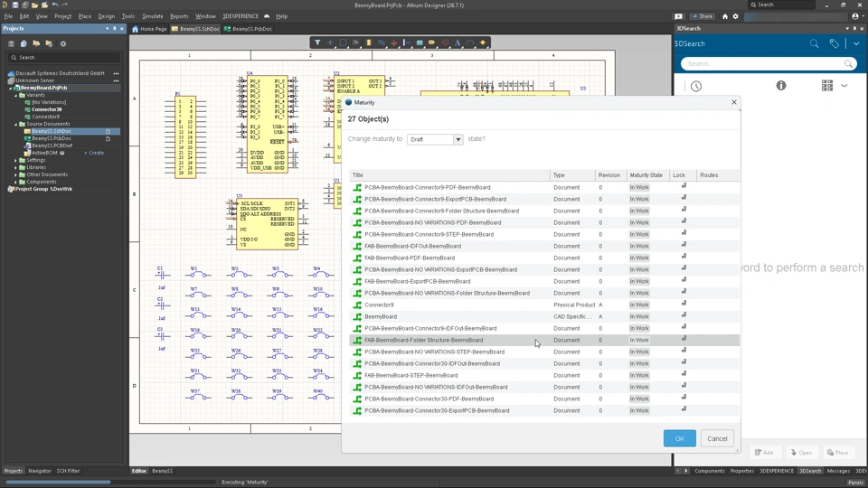Click the Share button
868x488 pixels.
click(702, 16)
